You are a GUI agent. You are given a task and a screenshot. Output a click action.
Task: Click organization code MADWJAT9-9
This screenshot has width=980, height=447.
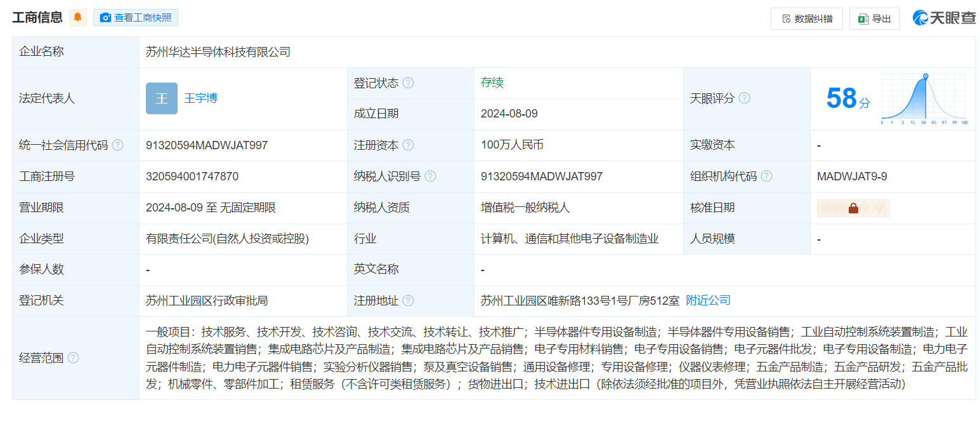852,177
